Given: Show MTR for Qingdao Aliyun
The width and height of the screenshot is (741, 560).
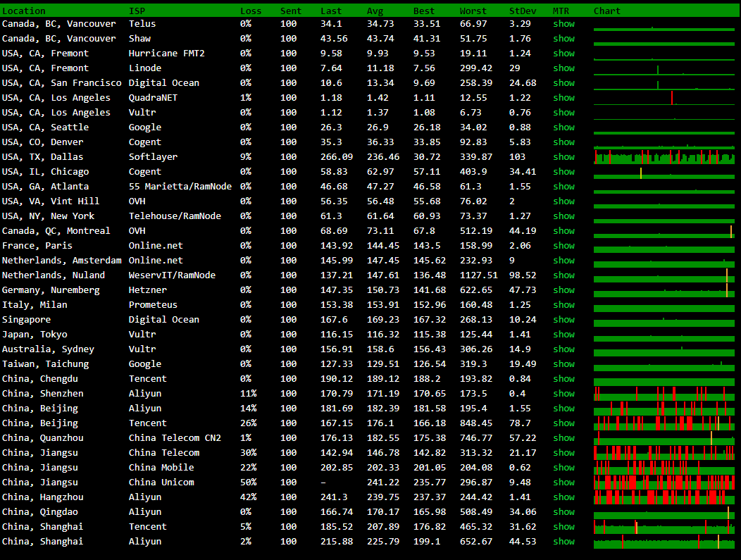Looking at the screenshot, I should 563,512.
